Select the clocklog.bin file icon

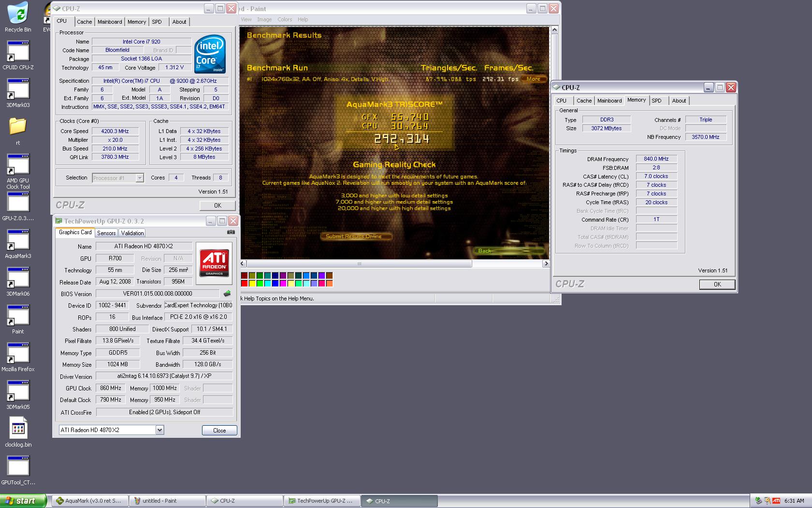tap(18, 432)
